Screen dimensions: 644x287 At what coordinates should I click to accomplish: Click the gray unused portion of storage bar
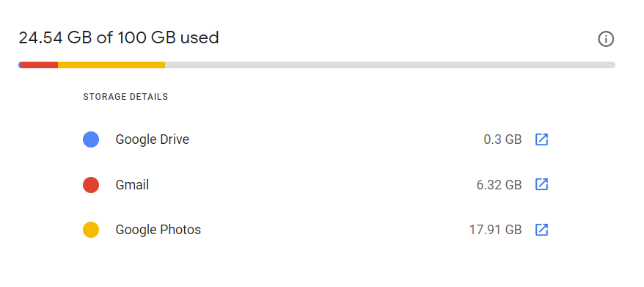pos(390,65)
